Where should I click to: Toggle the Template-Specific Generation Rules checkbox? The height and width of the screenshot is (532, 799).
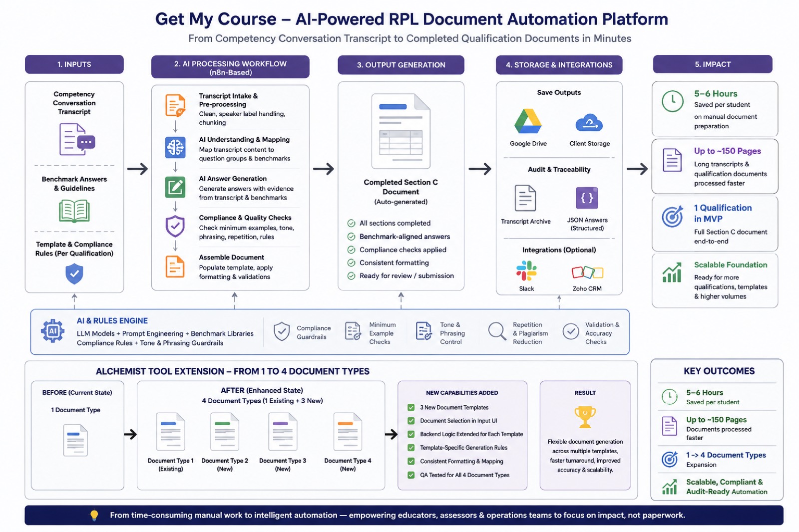point(411,448)
